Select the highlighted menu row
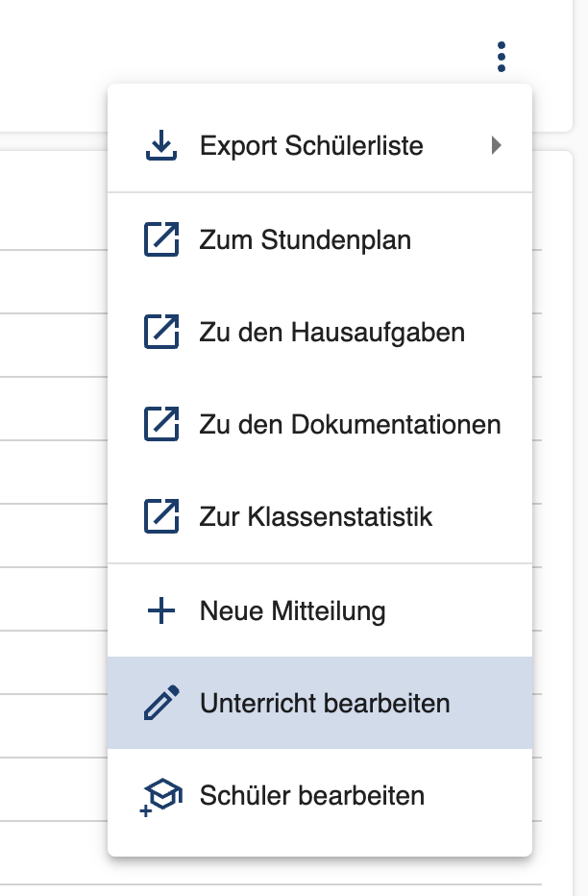 pos(320,703)
